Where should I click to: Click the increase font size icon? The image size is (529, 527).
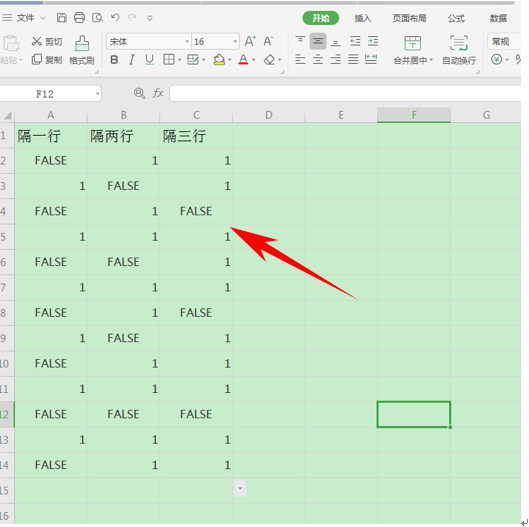click(x=250, y=41)
